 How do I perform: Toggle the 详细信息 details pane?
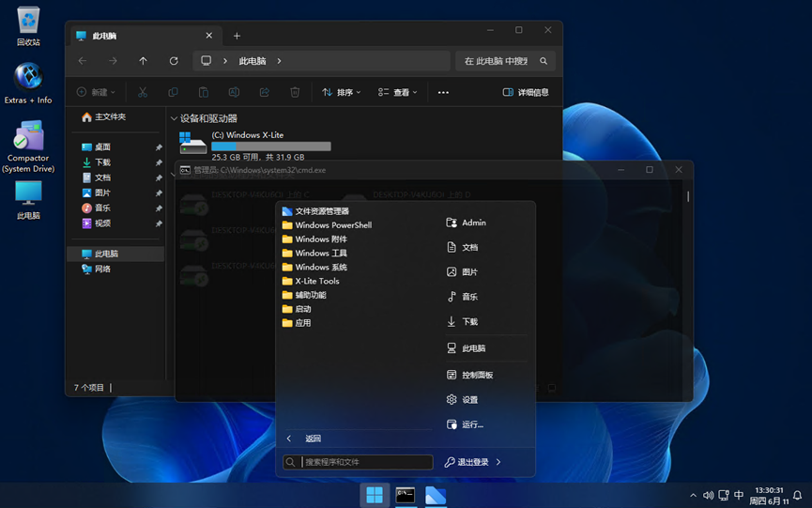(526, 92)
